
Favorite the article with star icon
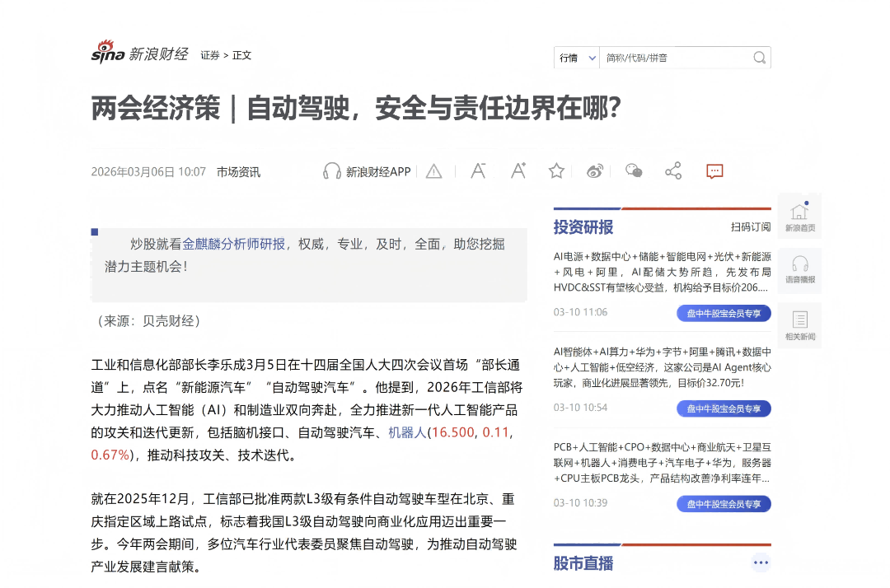pos(556,170)
